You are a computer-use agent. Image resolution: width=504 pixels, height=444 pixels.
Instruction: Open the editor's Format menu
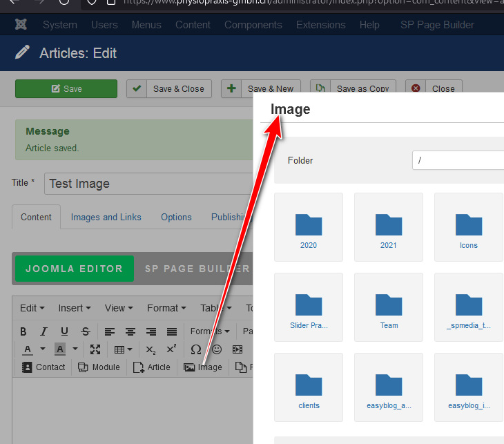click(166, 308)
